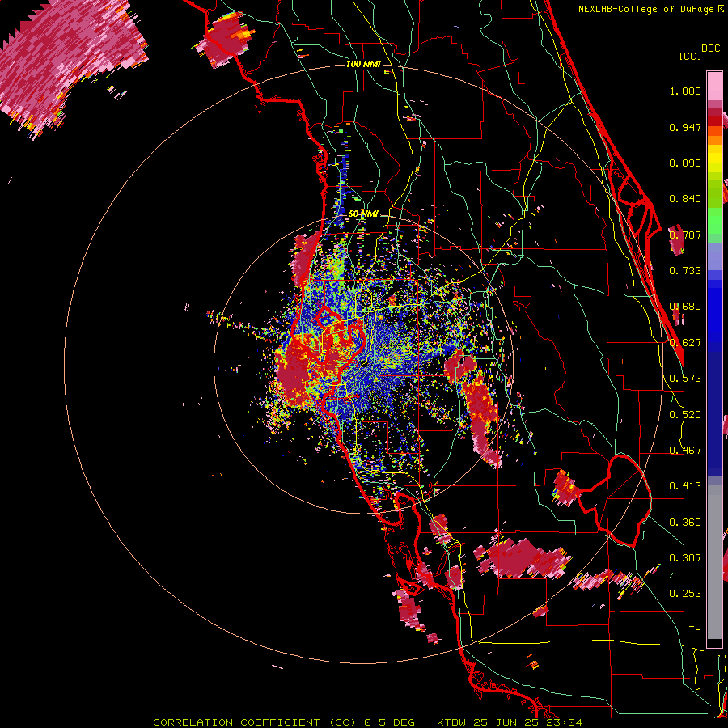Select the 0.947 legend value
Viewport: 728px width, 728px height.
pos(685,127)
